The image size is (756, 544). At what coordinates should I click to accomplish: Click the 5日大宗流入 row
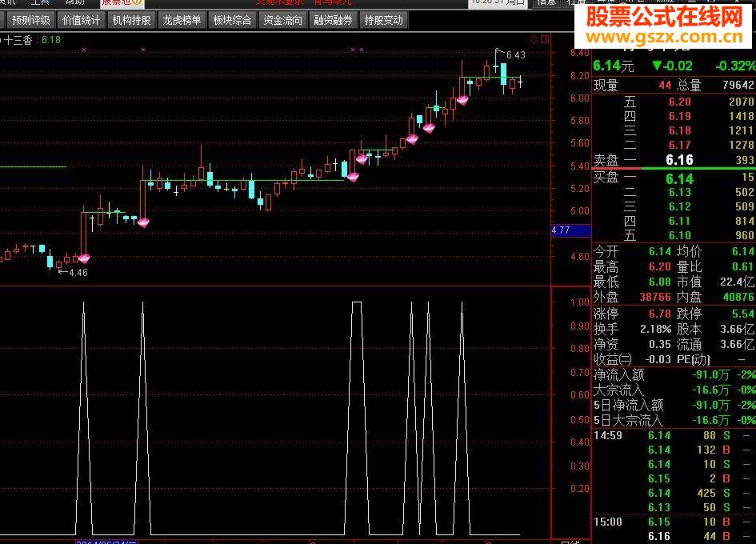[x=674, y=421]
